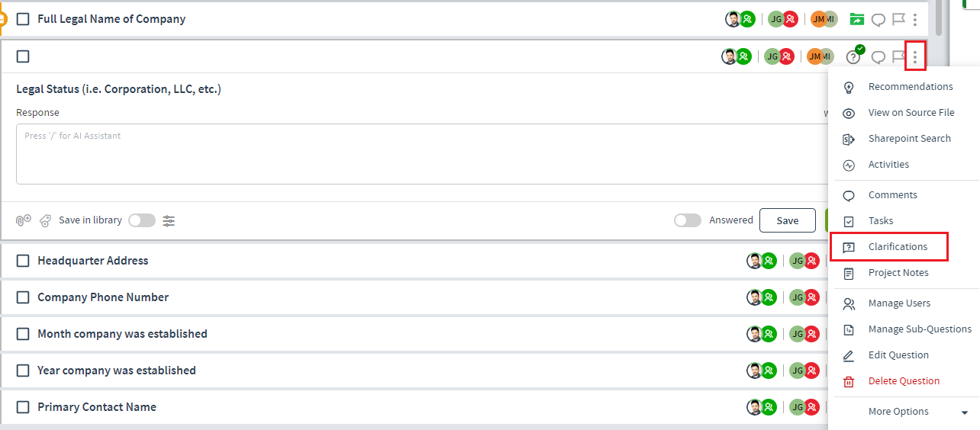
Task: Open library settings sliders icon
Action: point(169,220)
